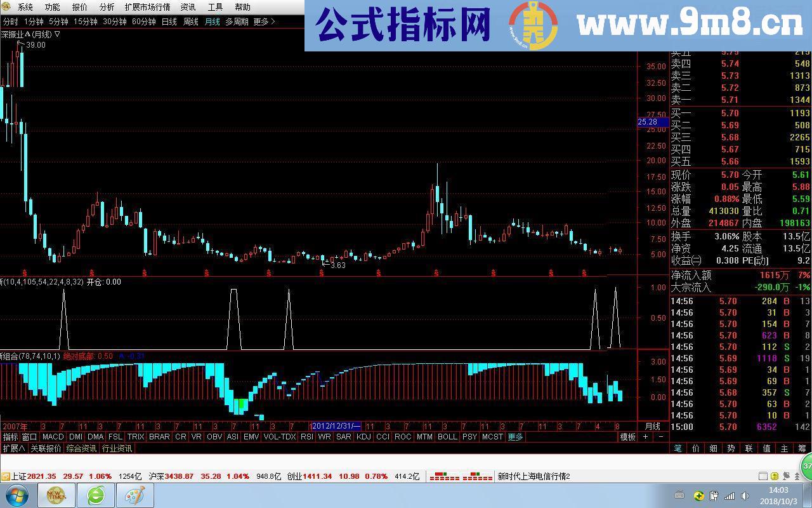Click the notepad report icon in the status bar

click(x=763, y=476)
